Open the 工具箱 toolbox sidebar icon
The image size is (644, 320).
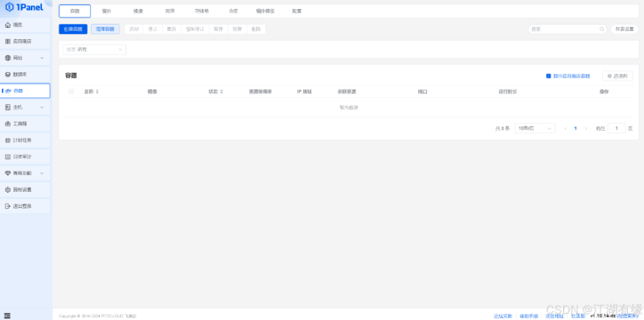tap(8, 124)
